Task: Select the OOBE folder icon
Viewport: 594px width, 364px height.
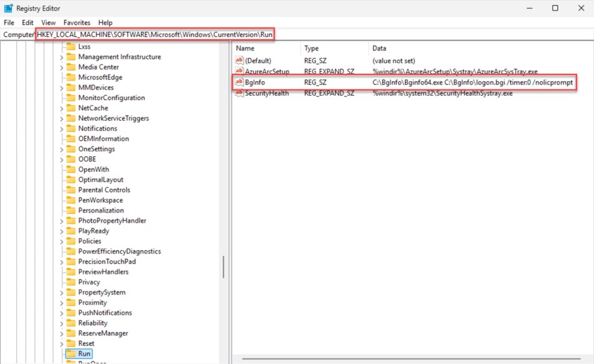Action: pos(71,159)
